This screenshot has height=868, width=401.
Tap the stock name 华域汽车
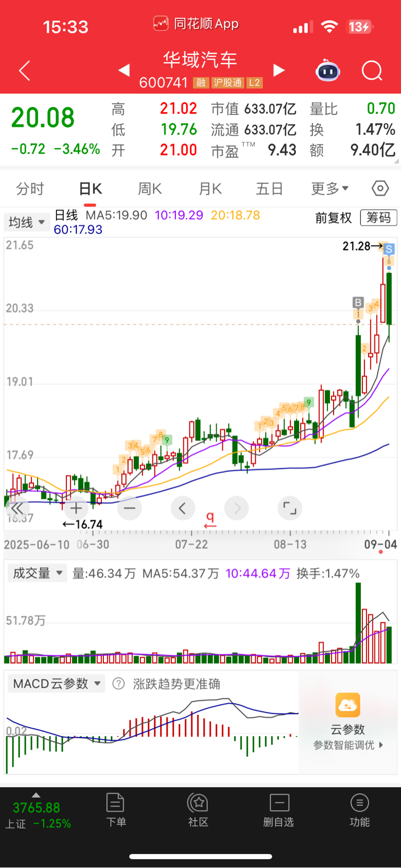click(200, 60)
